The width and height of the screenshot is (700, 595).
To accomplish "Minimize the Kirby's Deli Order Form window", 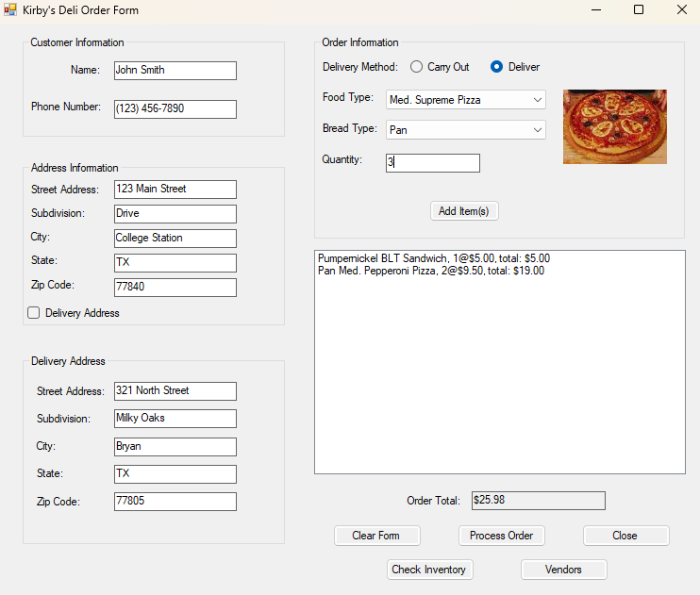I will point(596,9).
